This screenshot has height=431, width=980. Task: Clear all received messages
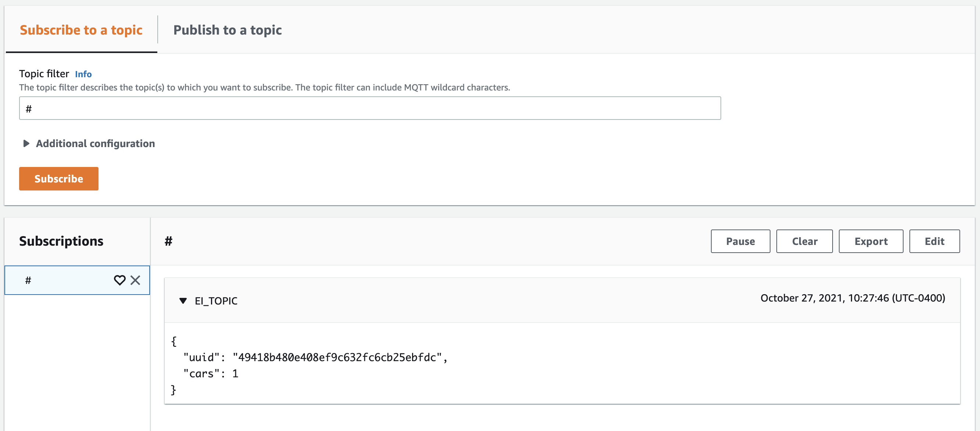804,241
